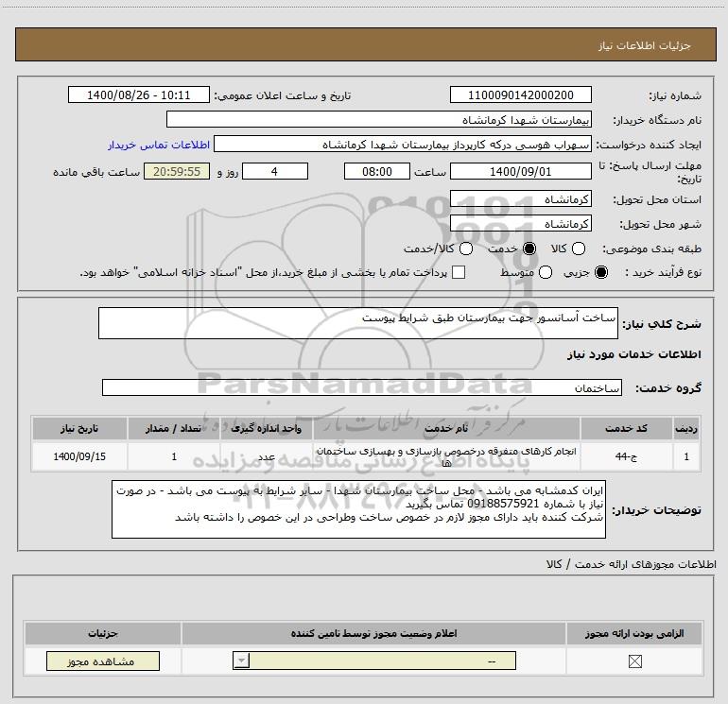Click the unit cell عدد

[267, 456]
